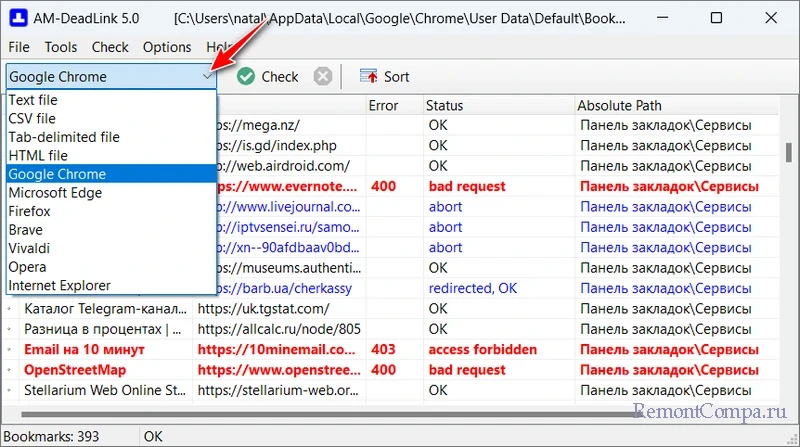The height and width of the screenshot is (447, 800).
Task: Click the gray stop/cancel icon
Action: 321,77
